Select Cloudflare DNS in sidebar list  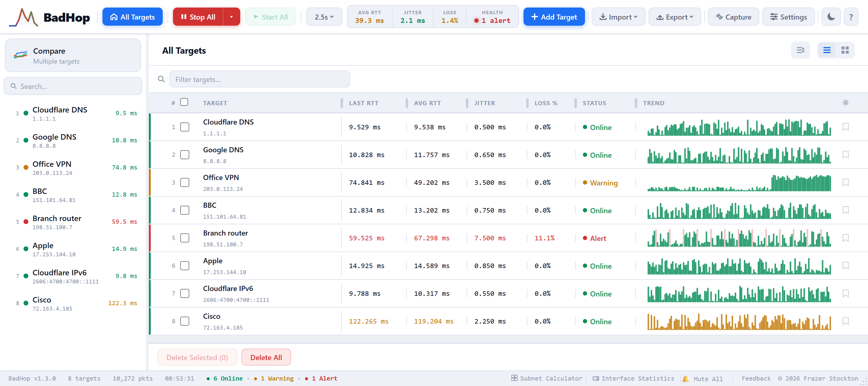click(73, 113)
